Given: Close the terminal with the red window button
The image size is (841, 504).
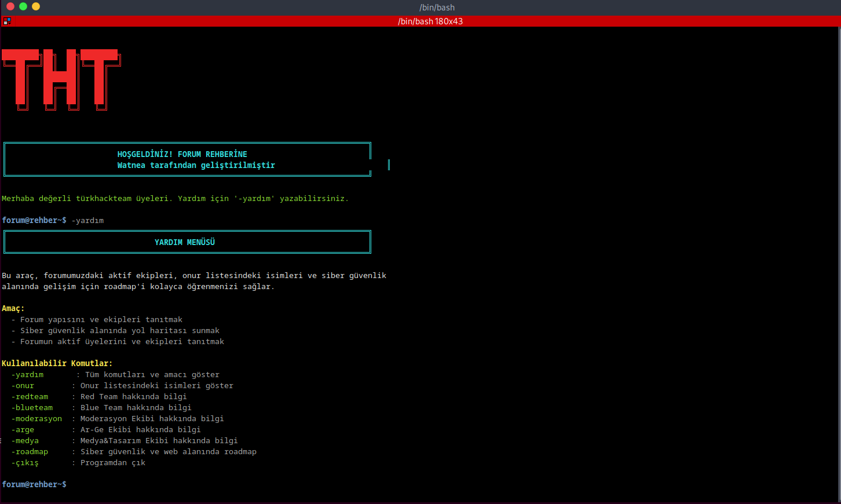Looking at the screenshot, I should point(10,6).
